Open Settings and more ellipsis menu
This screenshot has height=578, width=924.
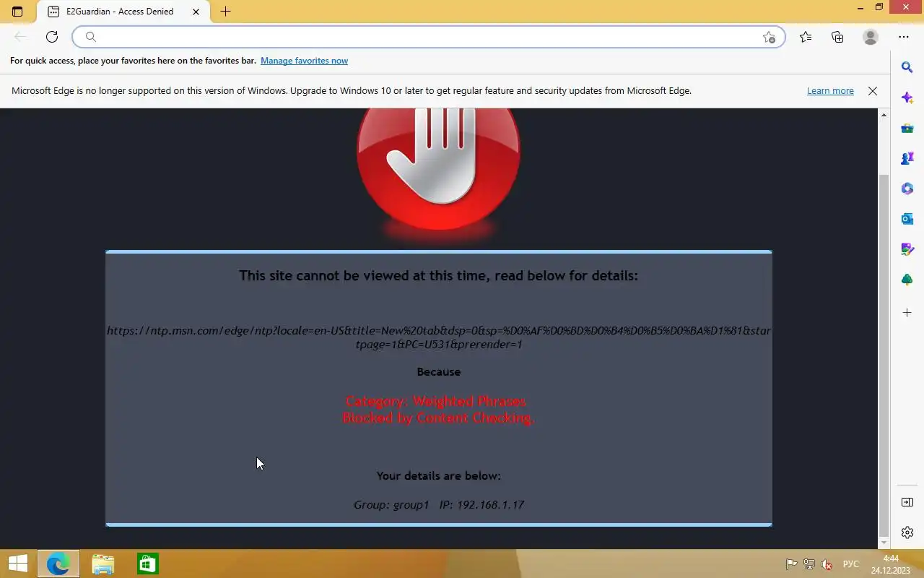(x=904, y=37)
